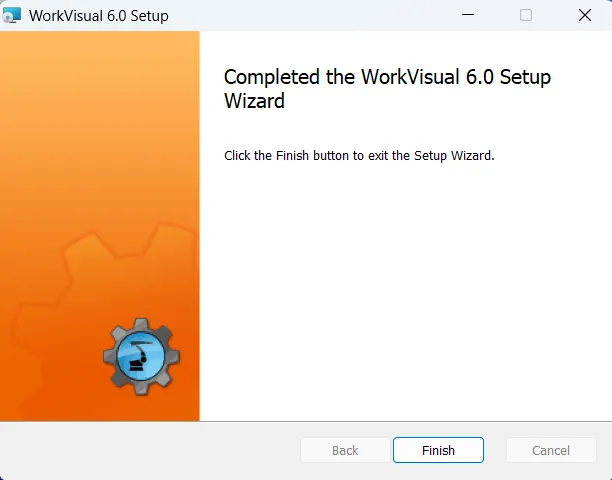
Task: Click the grayed-out maximize button
Action: pos(526,15)
